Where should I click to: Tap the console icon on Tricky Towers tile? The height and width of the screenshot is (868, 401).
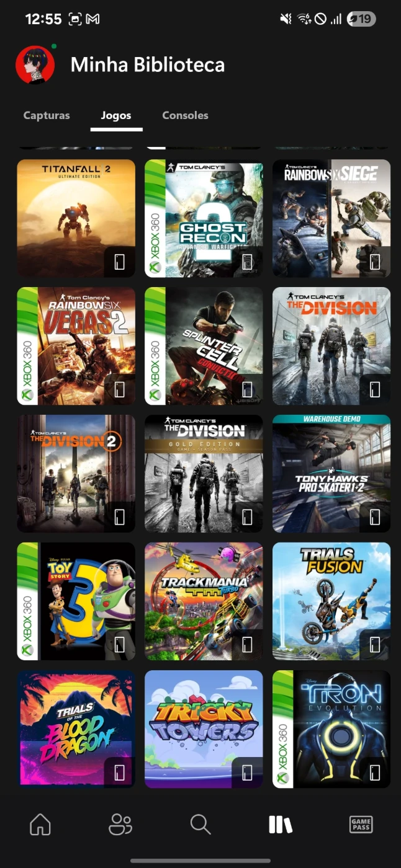pos(247,773)
